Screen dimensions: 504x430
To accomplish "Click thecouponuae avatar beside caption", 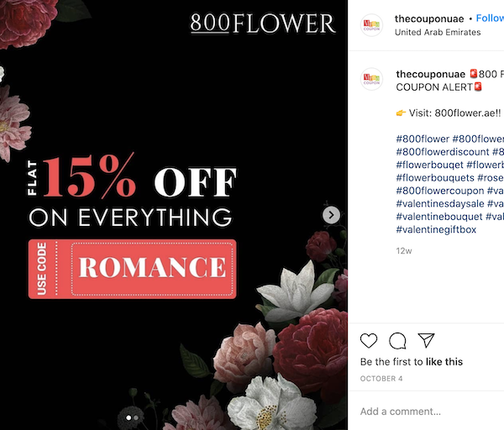I will click(x=372, y=80).
